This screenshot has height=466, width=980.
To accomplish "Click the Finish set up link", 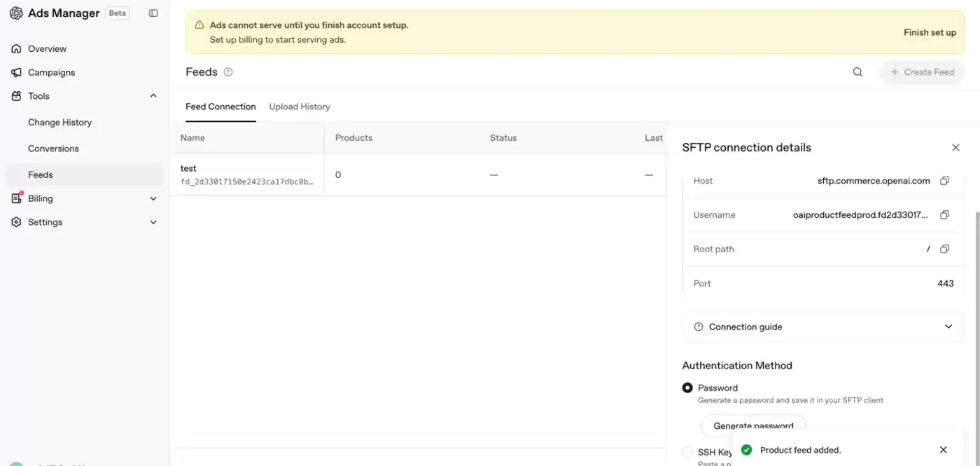I will 930,32.
